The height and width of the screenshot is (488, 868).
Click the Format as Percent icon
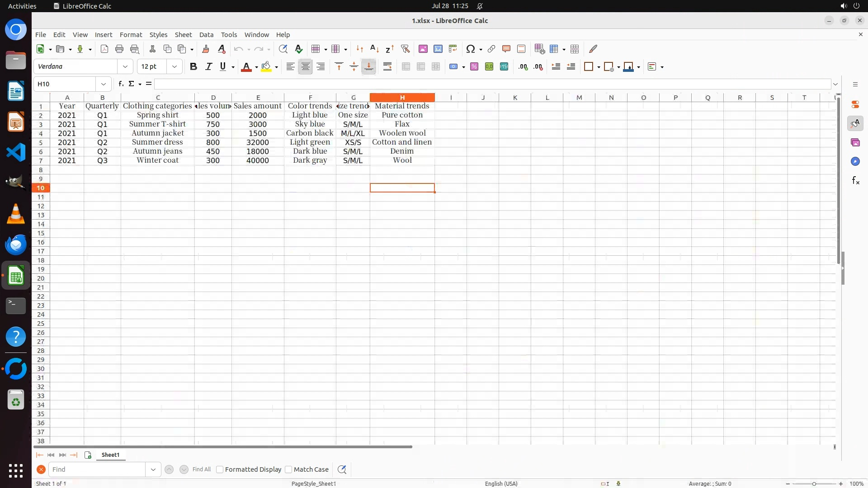point(474,67)
